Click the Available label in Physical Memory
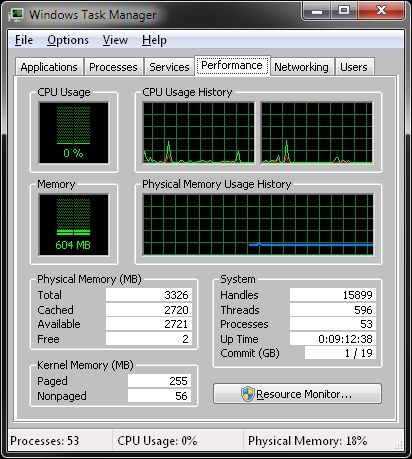The height and width of the screenshot is (459, 412). pos(59,324)
